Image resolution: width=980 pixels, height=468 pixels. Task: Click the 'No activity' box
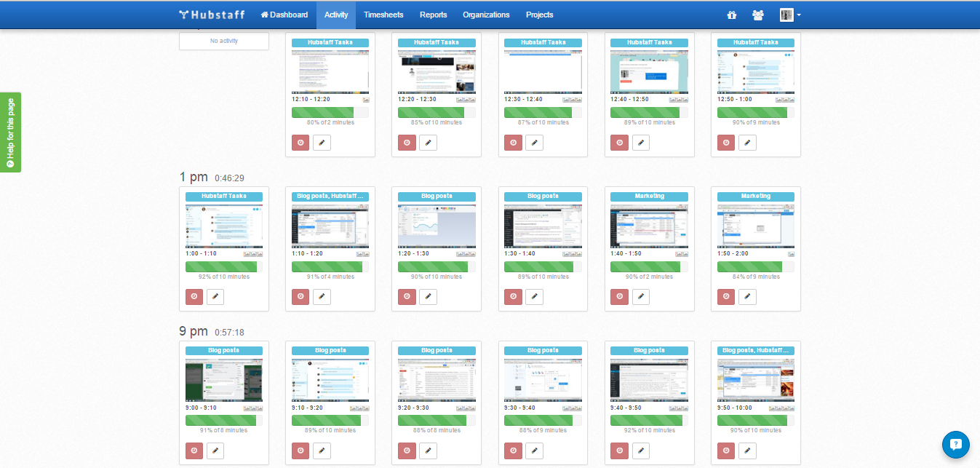click(x=224, y=41)
